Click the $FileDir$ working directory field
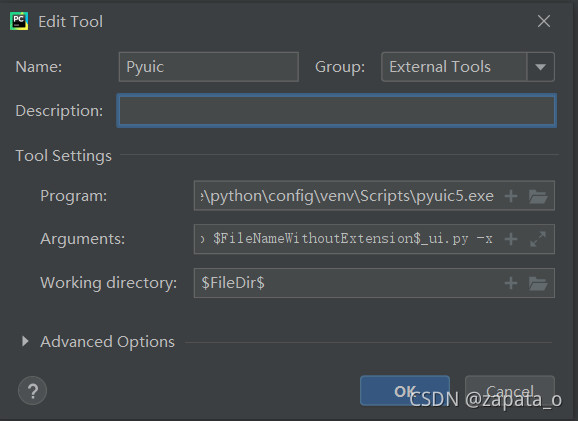 pyautogui.click(x=374, y=283)
